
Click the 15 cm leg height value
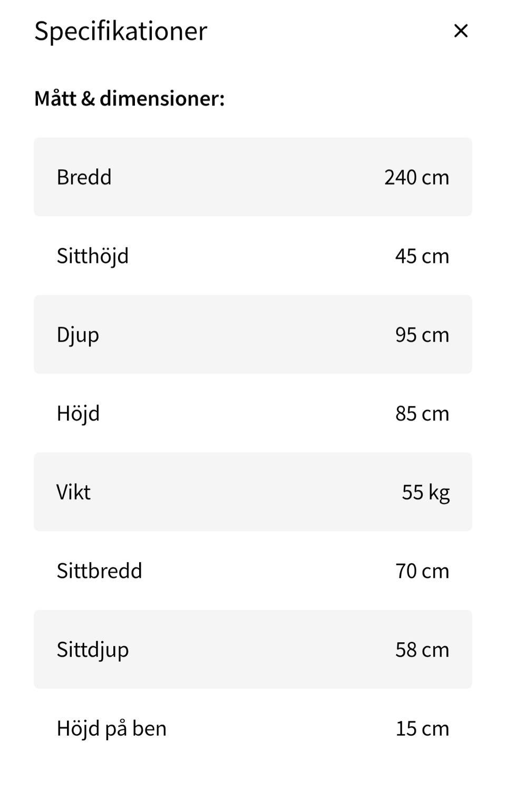click(422, 729)
